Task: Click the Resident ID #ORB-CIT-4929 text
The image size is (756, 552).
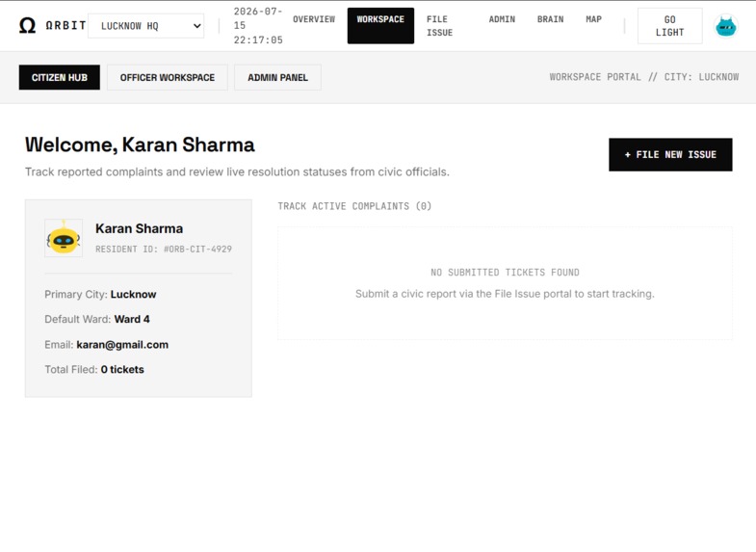Action: pyautogui.click(x=164, y=250)
